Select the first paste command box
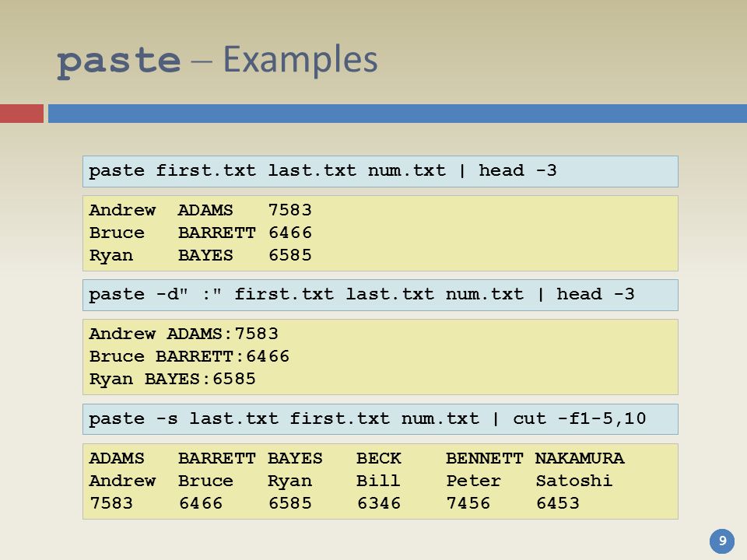 click(381, 171)
